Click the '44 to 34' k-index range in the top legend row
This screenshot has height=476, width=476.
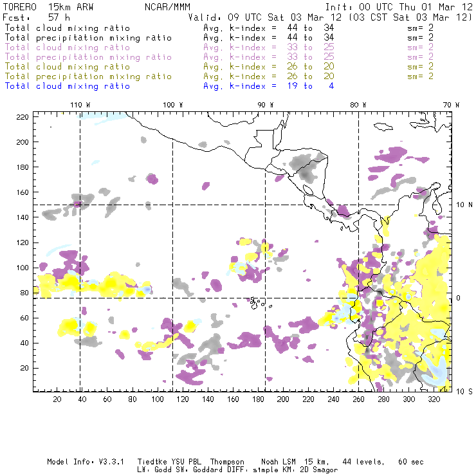coord(311,28)
